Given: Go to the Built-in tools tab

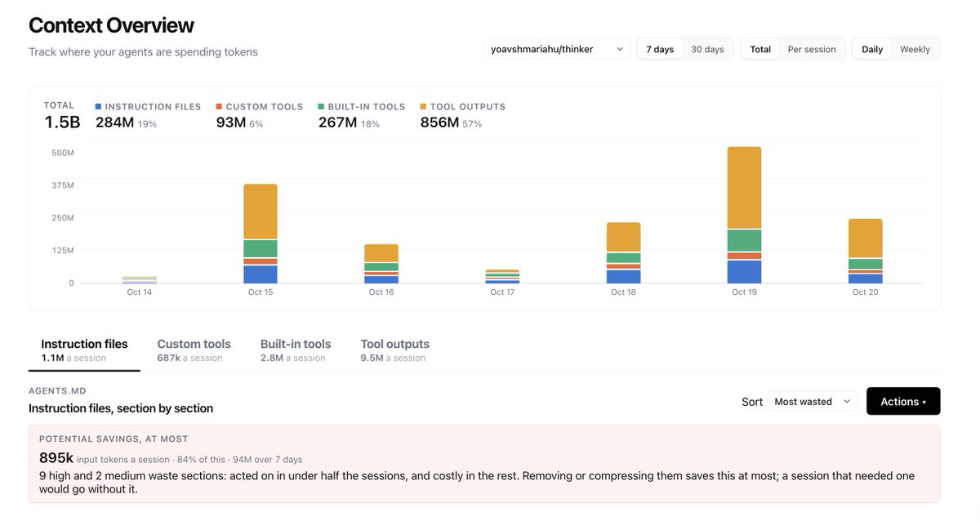Looking at the screenshot, I should pyautogui.click(x=296, y=350).
